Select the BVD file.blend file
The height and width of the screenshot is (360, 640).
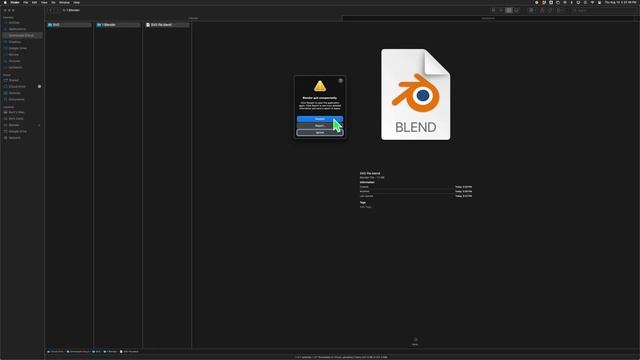[167, 25]
